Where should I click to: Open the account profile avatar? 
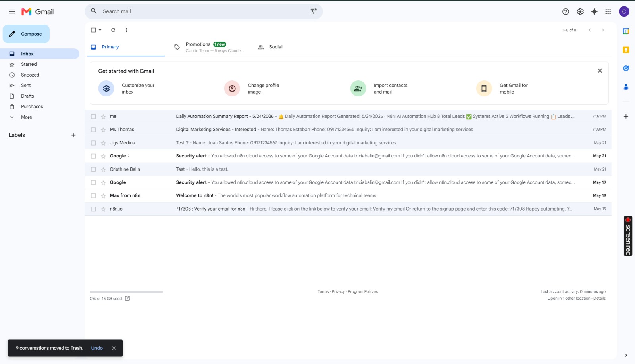click(624, 11)
